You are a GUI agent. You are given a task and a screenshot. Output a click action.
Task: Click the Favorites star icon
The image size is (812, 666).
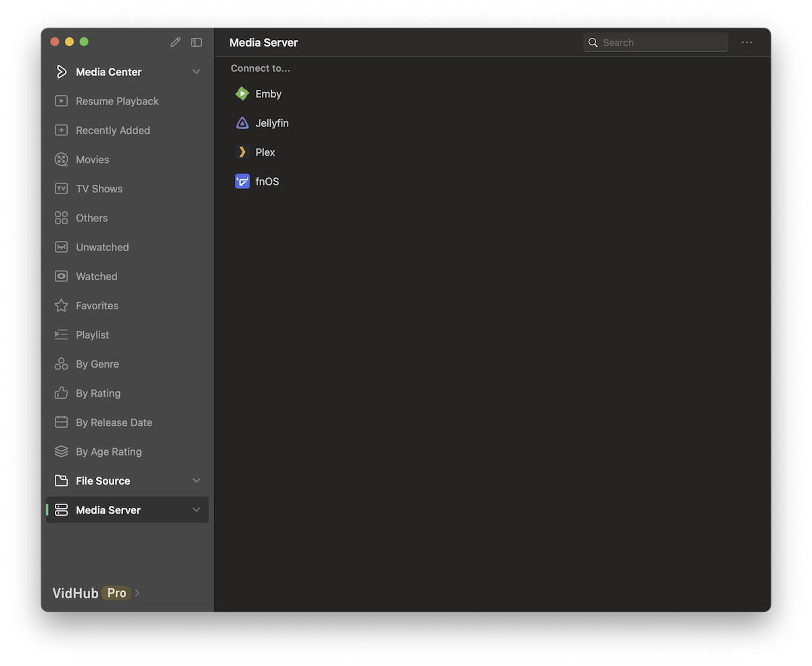click(62, 306)
